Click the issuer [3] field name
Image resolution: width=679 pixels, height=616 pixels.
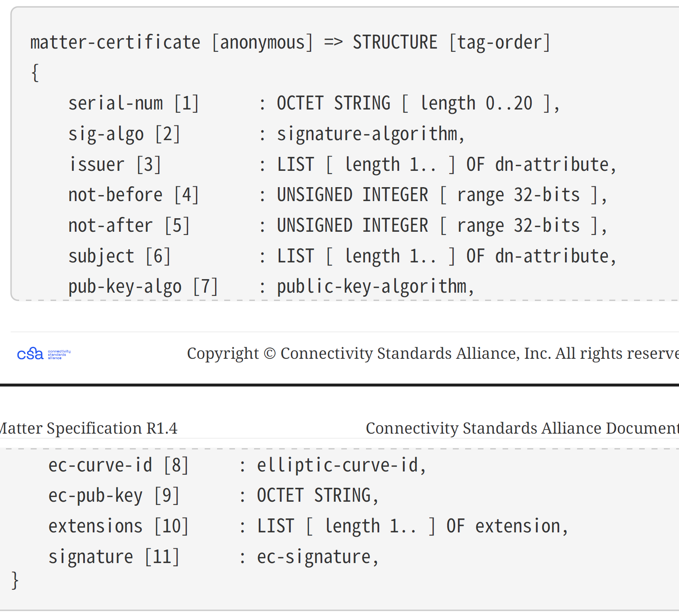click(x=115, y=165)
